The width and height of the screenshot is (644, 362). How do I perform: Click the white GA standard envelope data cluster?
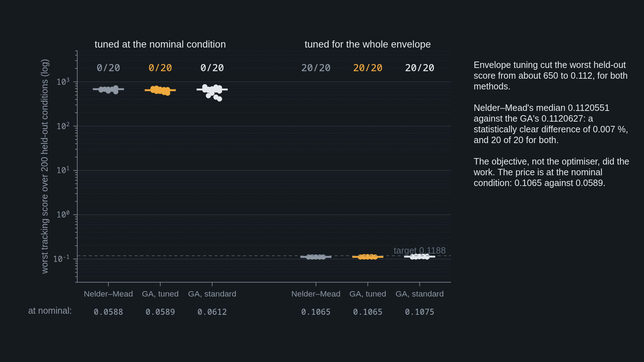click(x=420, y=257)
